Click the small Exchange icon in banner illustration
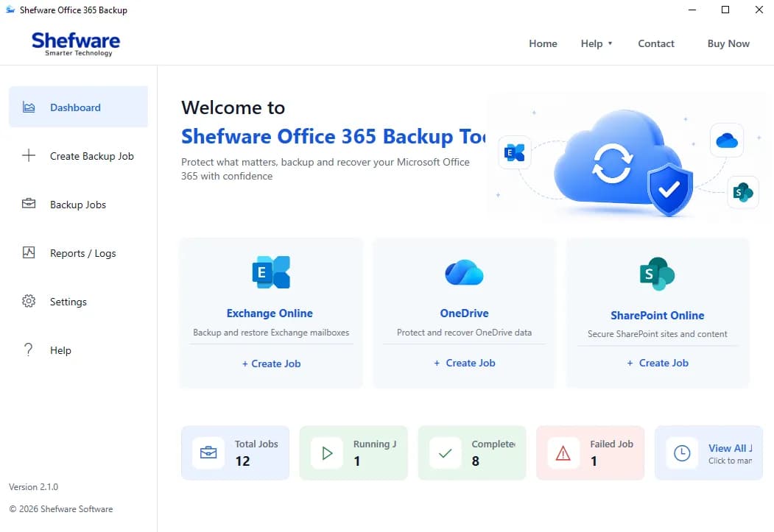Screen dimensions: 774x532 tap(514, 153)
